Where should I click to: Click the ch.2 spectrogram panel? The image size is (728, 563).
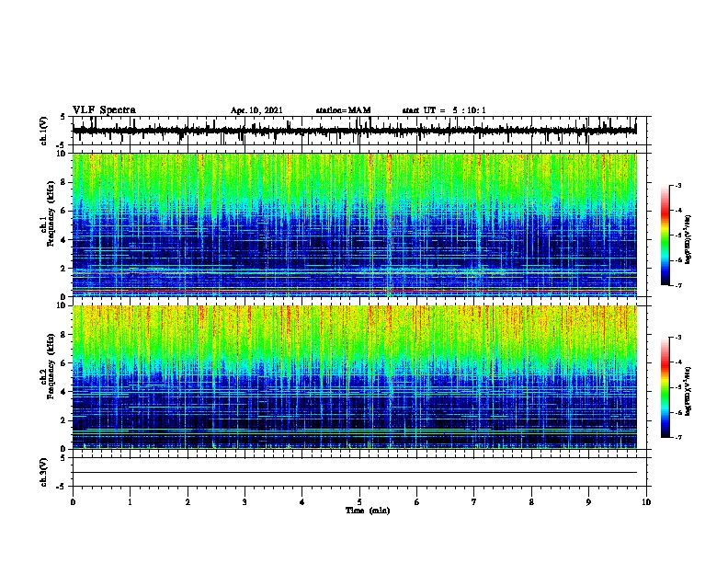(355, 377)
